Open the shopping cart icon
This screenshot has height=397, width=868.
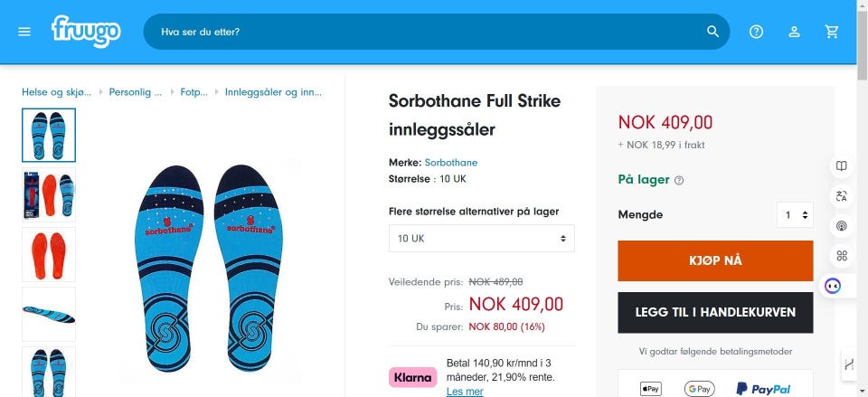(x=832, y=32)
